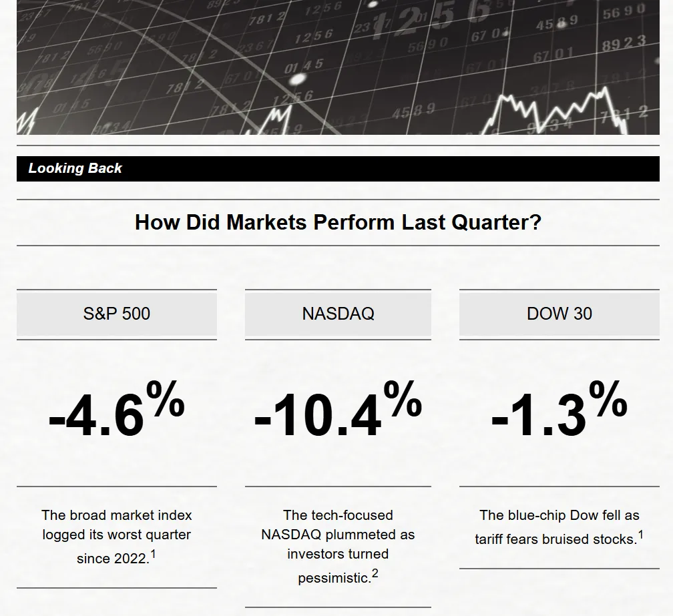Click the white line graph in banner

[x=555, y=111]
